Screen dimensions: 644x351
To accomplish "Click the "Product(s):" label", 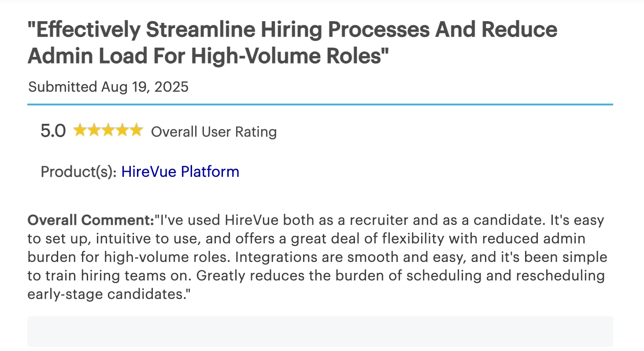I will [x=79, y=172].
